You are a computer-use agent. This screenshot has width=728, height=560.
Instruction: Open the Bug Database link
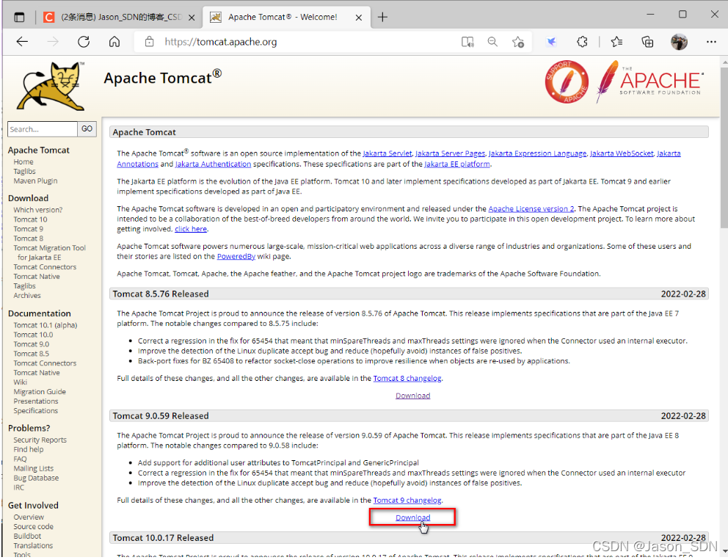pyautogui.click(x=36, y=478)
